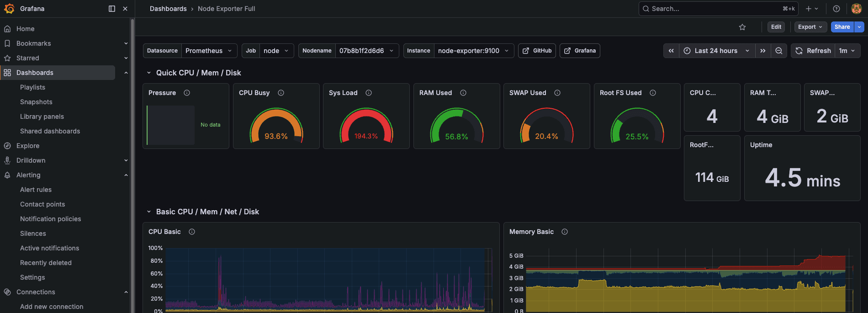Screen dimensions: 868x313
Task: Show Root FS Used info icon
Action: tap(653, 93)
